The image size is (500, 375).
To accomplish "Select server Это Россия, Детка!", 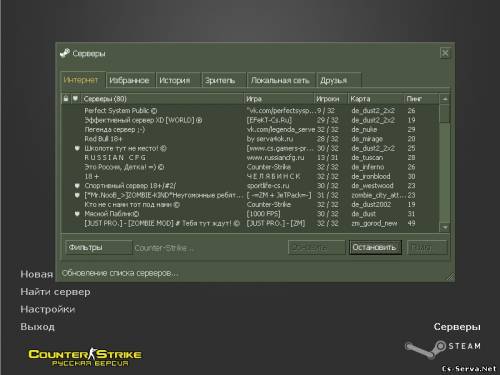I will (250, 167).
